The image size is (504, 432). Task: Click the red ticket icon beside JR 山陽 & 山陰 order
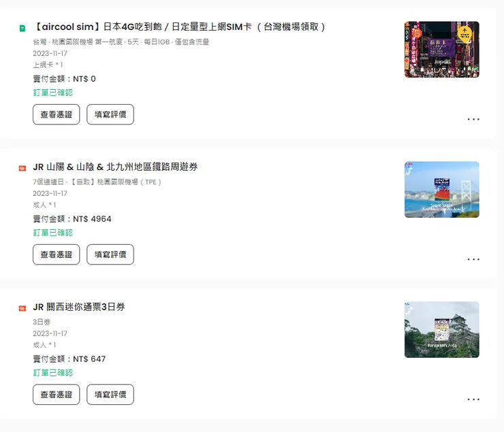click(22, 168)
